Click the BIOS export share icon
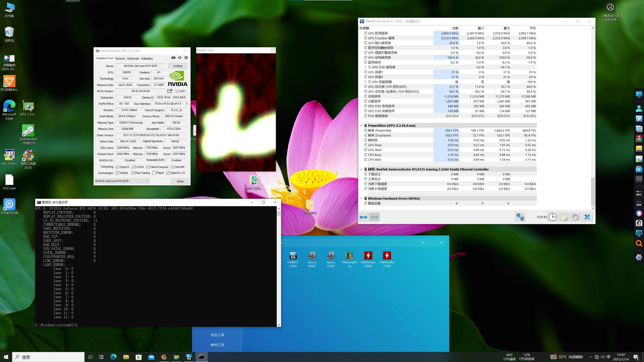Image resolution: width=644 pixels, height=362 pixels. coord(170,91)
